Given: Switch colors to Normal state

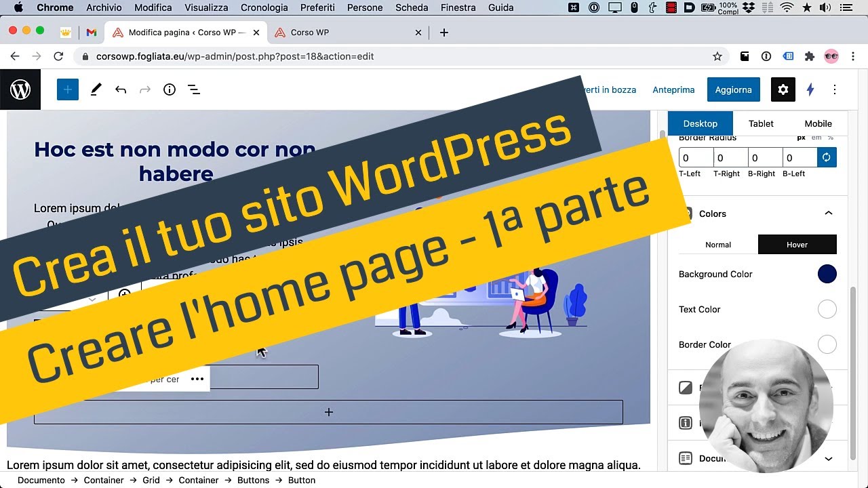Looking at the screenshot, I should [718, 245].
